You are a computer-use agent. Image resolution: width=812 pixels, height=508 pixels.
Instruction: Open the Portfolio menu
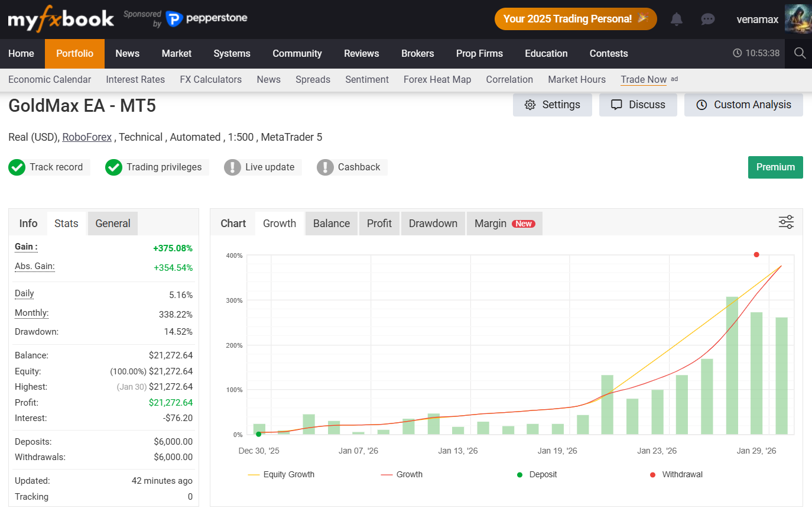coord(74,53)
